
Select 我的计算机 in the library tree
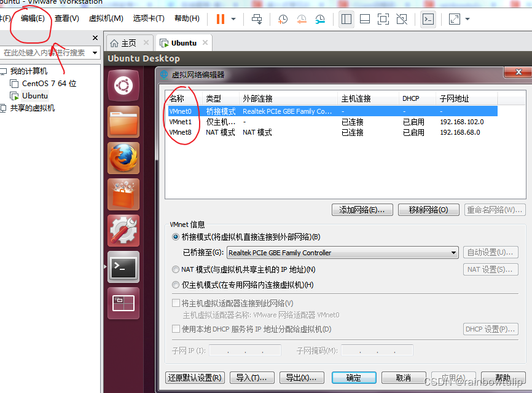click(28, 71)
